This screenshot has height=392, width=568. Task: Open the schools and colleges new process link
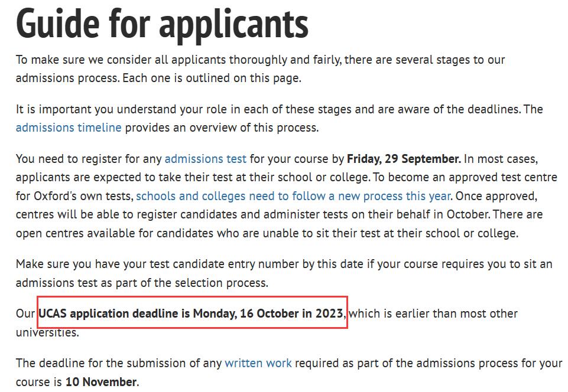click(x=293, y=196)
